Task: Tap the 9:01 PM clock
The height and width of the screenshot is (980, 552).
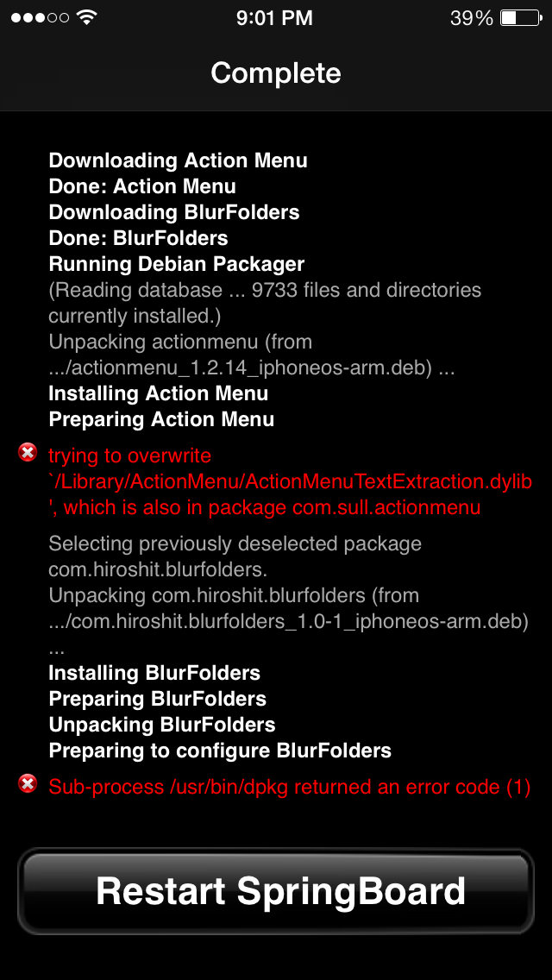Action: pos(274,17)
